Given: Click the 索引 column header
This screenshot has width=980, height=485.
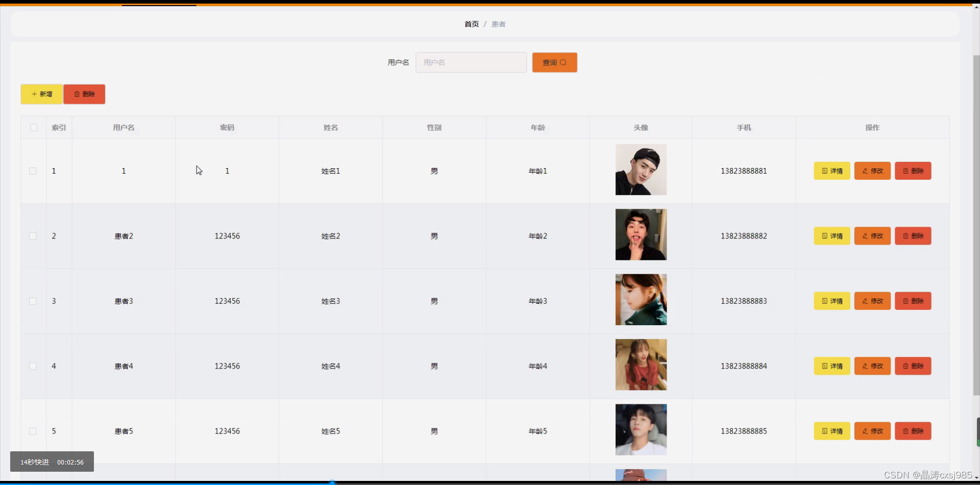Looking at the screenshot, I should click(x=59, y=128).
